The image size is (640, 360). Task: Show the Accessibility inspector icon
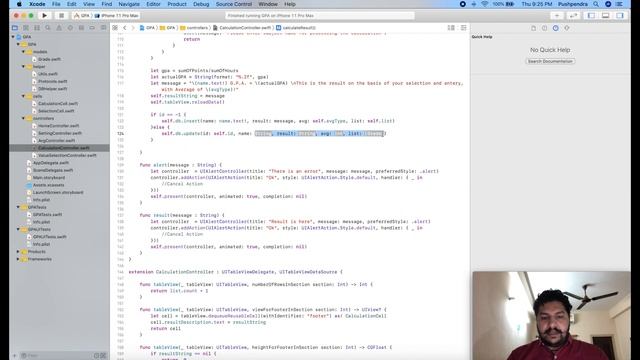[x=567, y=28]
